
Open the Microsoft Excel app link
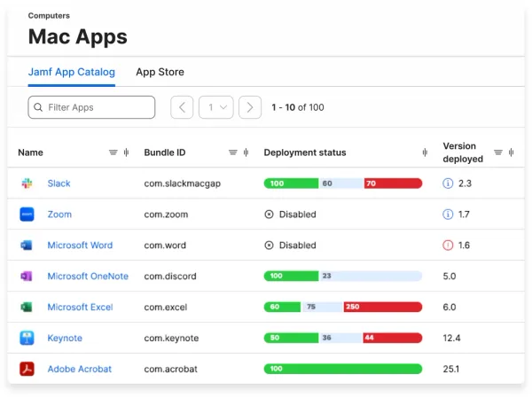(80, 308)
